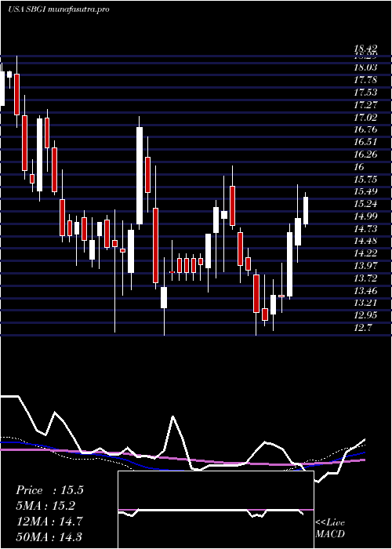The width and height of the screenshot is (392, 549).
Task: Click the 12.95 price axis label
Action: tap(365, 315)
